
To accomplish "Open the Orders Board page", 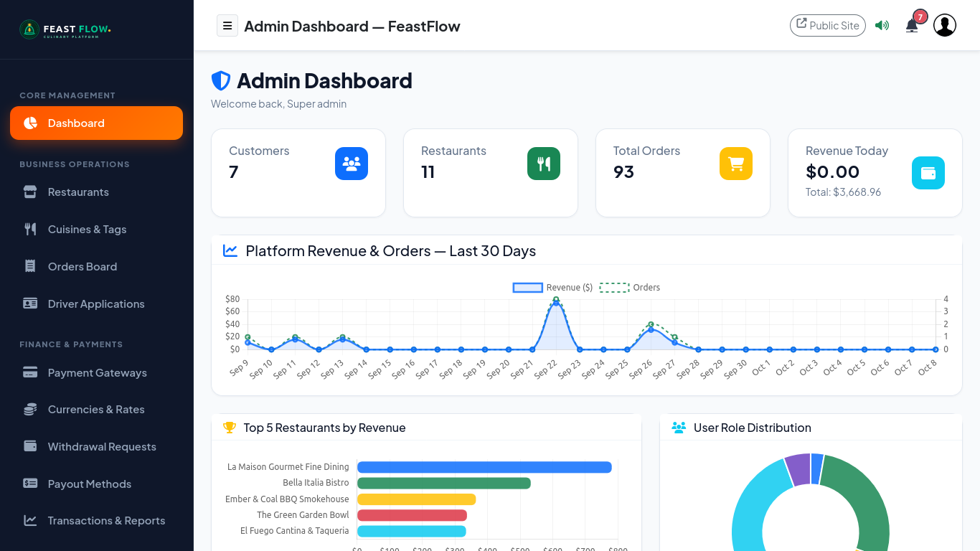I will click(96, 267).
